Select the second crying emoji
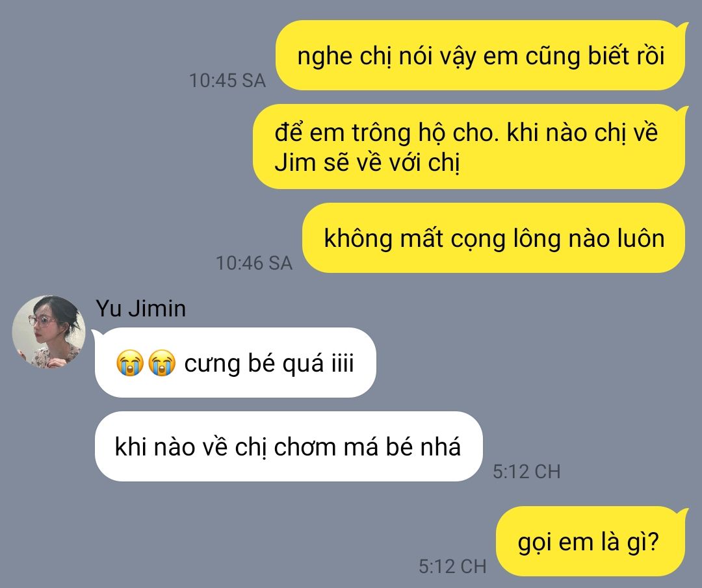 [x=162, y=363]
